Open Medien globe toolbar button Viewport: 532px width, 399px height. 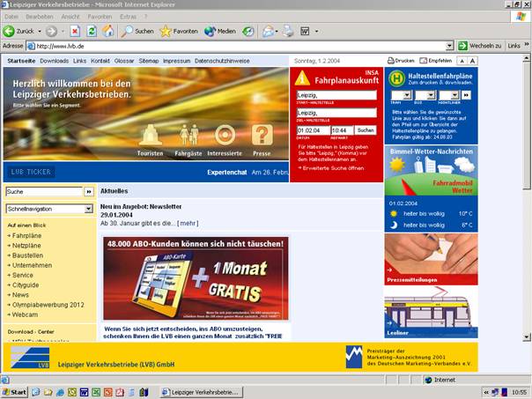point(220,31)
